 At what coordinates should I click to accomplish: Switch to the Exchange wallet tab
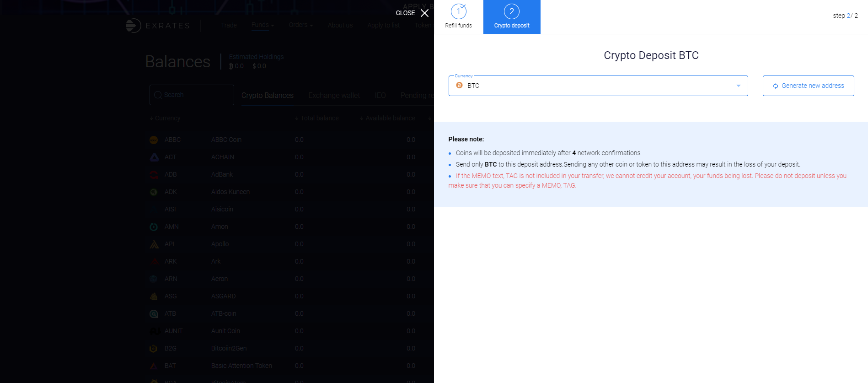(x=334, y=95)
